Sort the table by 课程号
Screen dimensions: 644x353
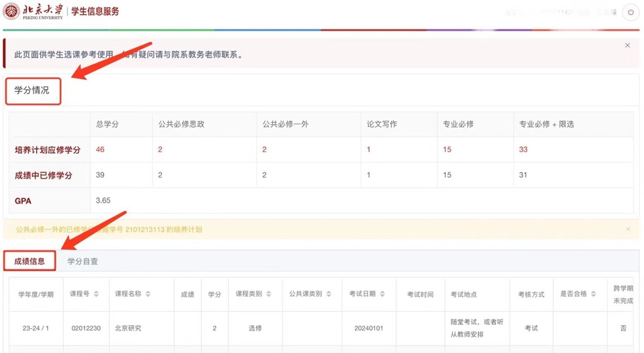pos(96,294)
